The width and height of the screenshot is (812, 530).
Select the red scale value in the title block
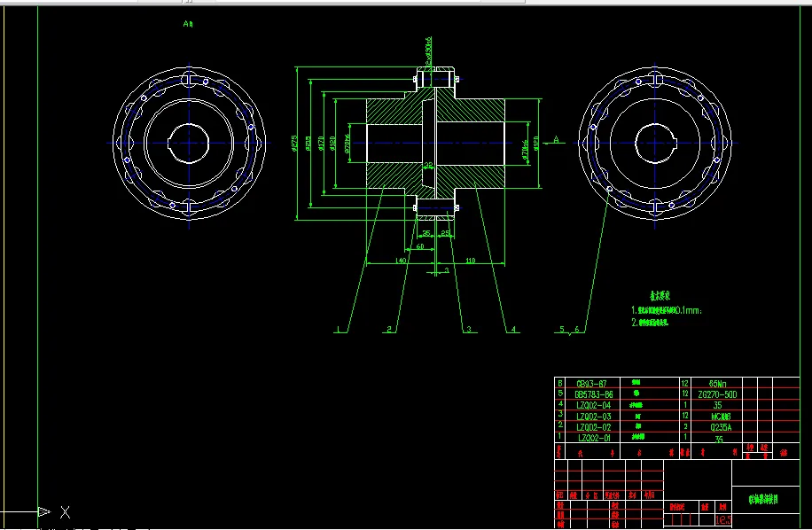pyautogui.click(x=723, y=519)
